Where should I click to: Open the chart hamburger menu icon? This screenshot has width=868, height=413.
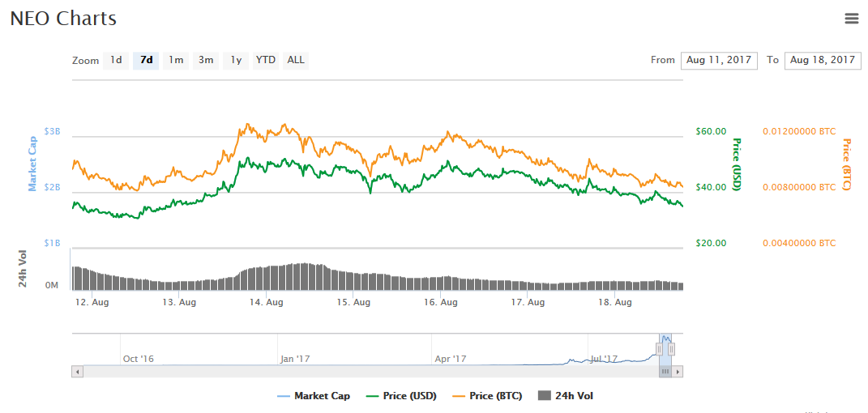coord(852,19)
